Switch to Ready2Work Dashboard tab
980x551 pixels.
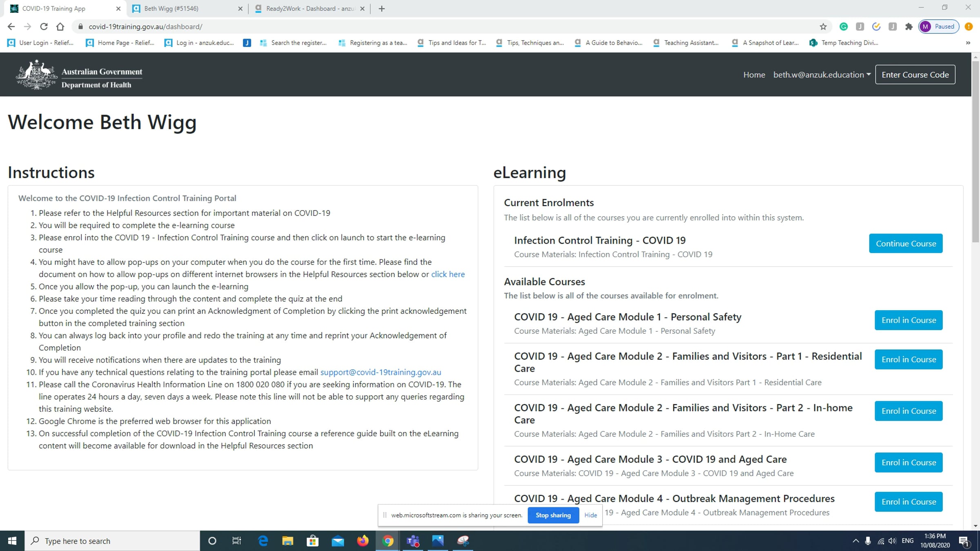click(310, 9)
